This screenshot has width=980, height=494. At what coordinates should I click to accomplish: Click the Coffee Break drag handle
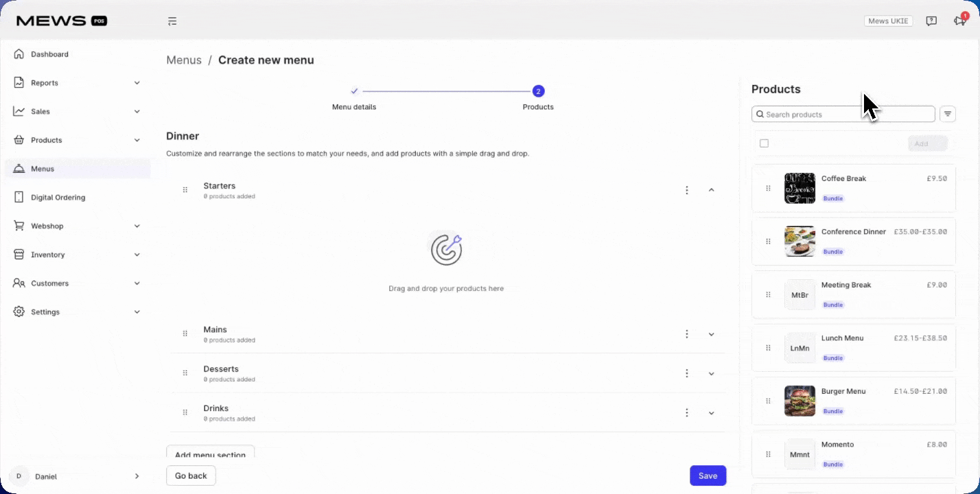click(x=768, y=188)
